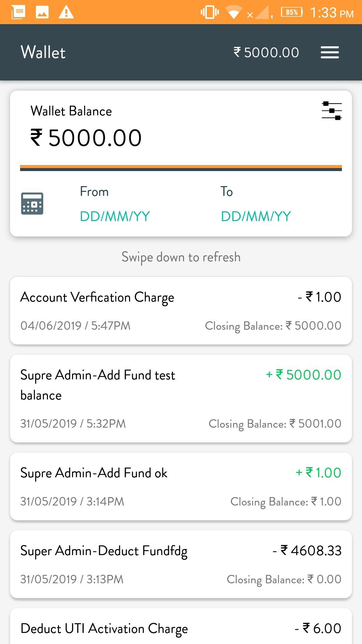The height and width of the screenshot is (644, 362).
Task: Open Supre Admin-Add Fund ok entry
Action: tap(181, 486)
